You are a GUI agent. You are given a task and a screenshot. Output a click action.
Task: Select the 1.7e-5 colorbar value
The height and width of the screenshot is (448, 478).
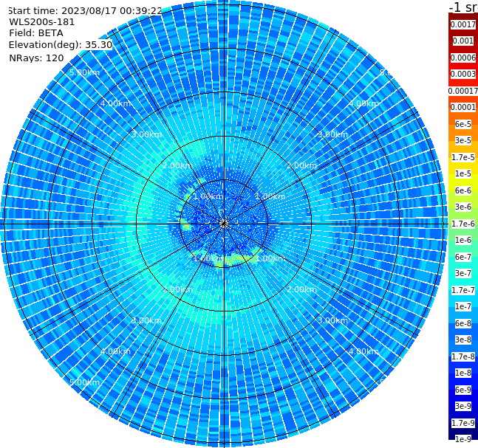coord(463,157)
